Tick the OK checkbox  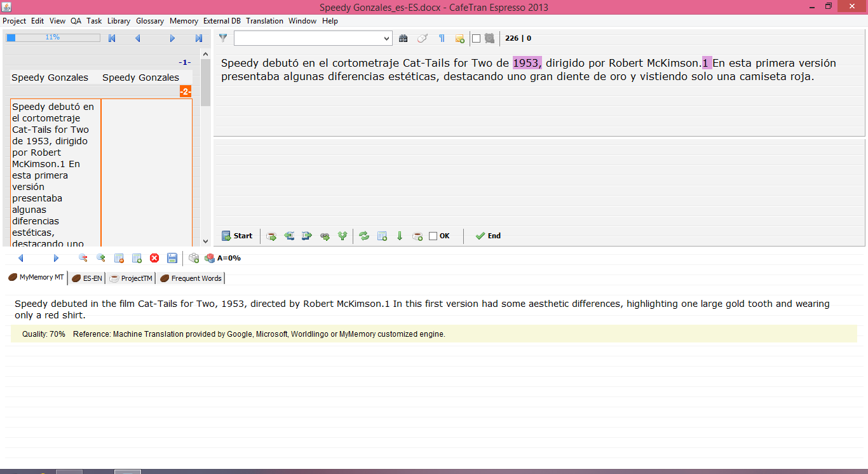tap(433, 236)
